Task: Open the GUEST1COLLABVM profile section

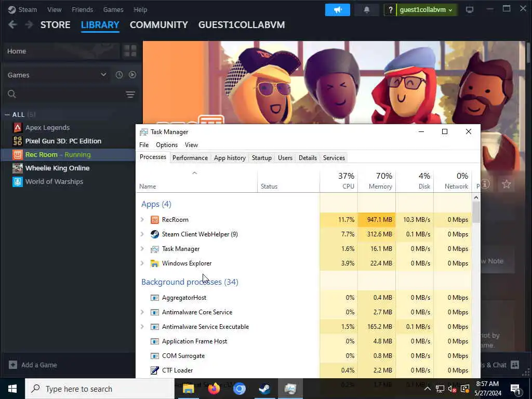Action: [242, 25]
